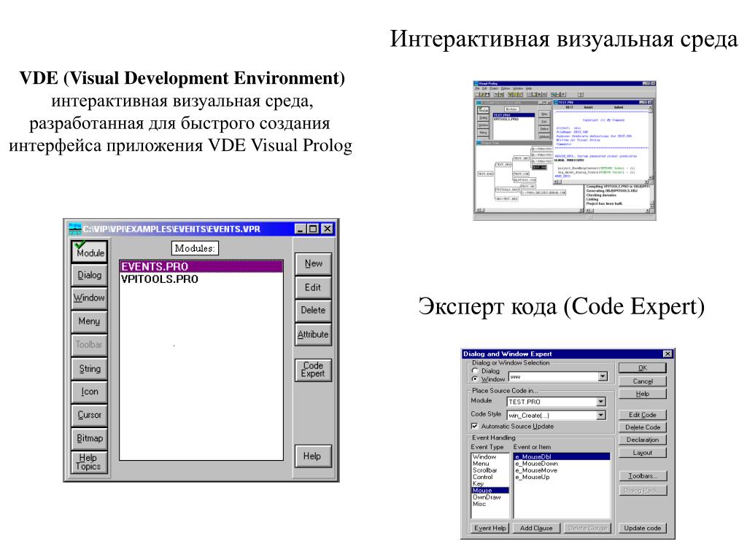The image size is (747, 560).
Task: Select e_MouseDbl event item
Action: pos(562,456)
